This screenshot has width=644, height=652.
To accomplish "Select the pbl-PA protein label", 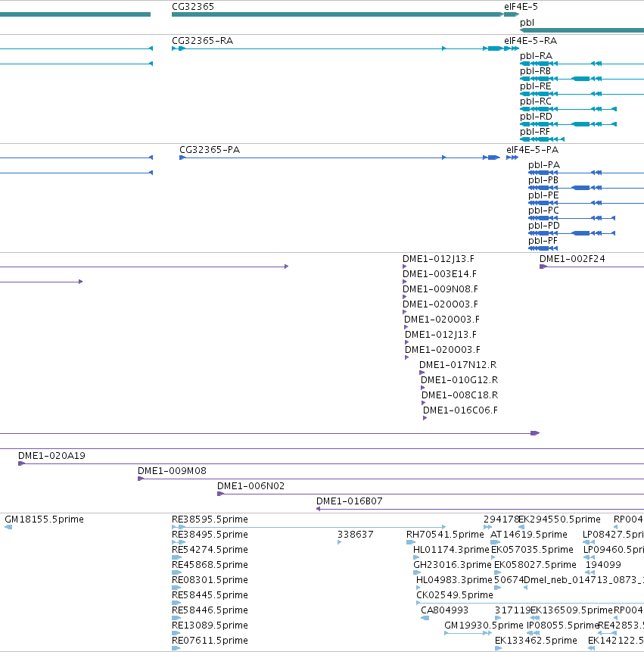I will click(x=544, y=165).
